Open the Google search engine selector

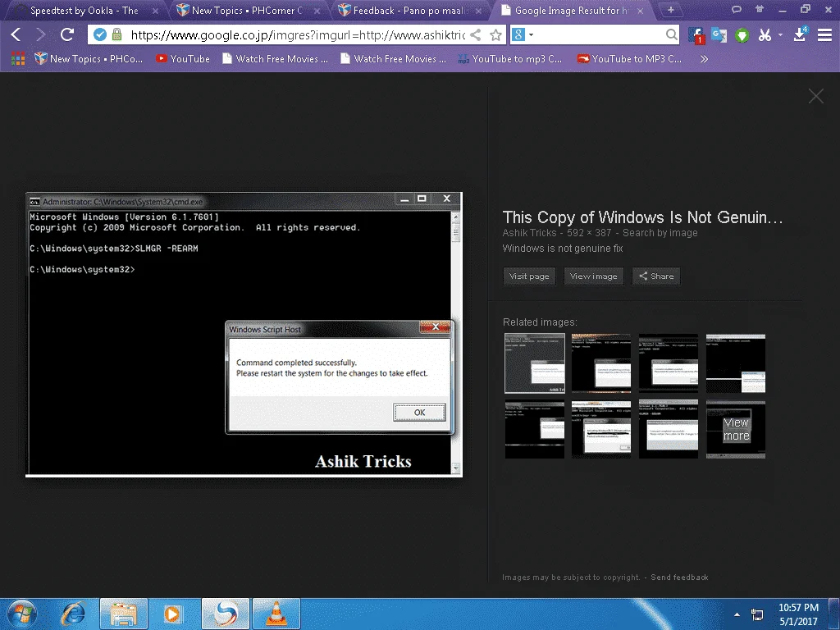coord(523,34)
